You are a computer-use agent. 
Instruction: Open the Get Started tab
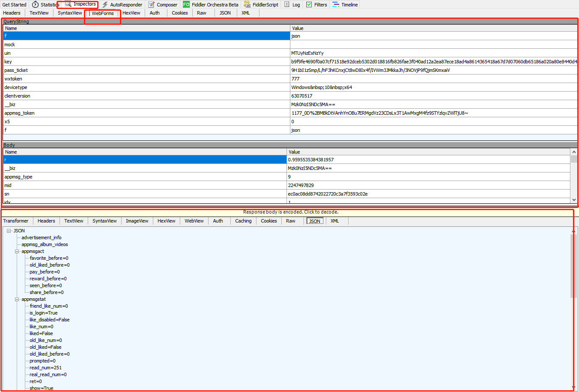tap(15, 5)
